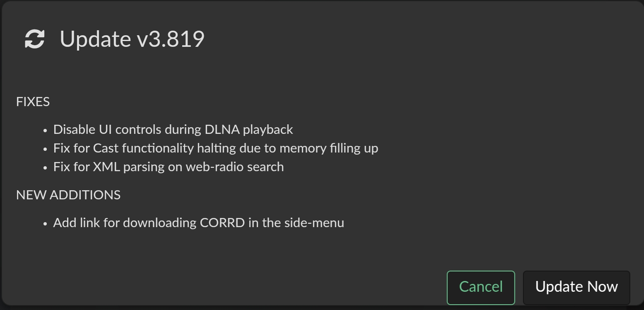644x310 pixels.
Task: Click the FIXES section heading
Action: pyautogui.click(x=33, y=102)
